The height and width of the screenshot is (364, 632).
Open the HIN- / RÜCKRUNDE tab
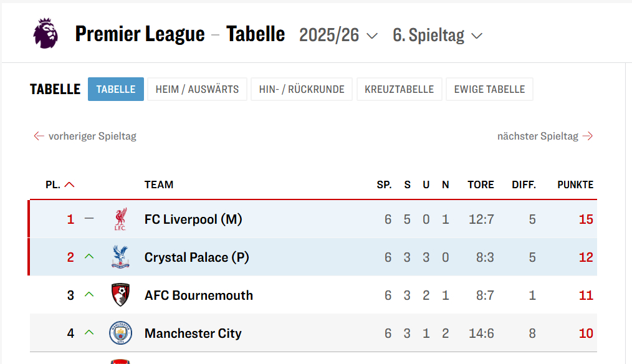(x=302, y=89)
